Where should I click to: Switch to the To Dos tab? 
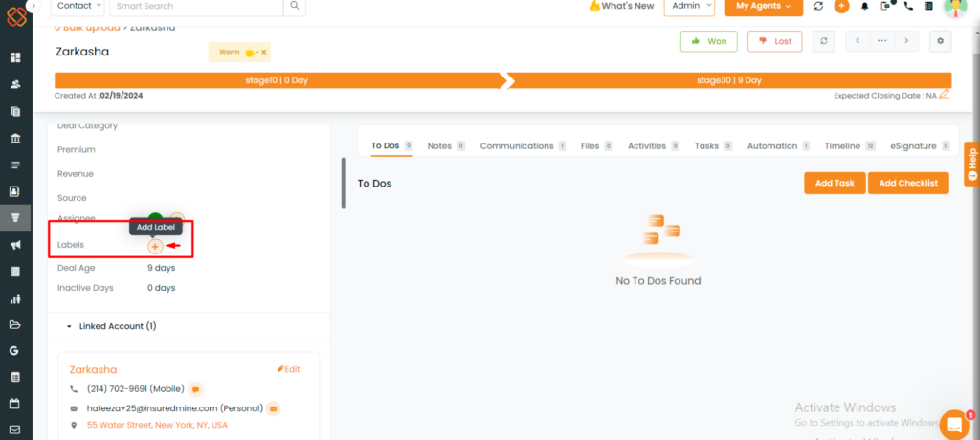[391, 145]
